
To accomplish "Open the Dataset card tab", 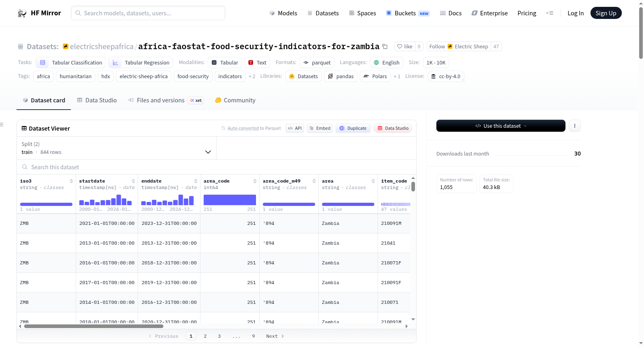I will point(44,100).
